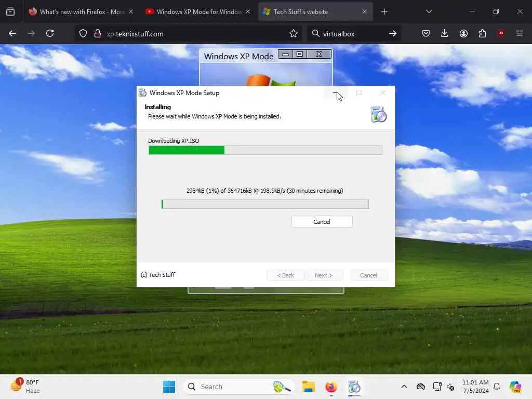This screenshot has height=399, width=532.
Task: Show hidden system tray icons
Action: (404, 387)
